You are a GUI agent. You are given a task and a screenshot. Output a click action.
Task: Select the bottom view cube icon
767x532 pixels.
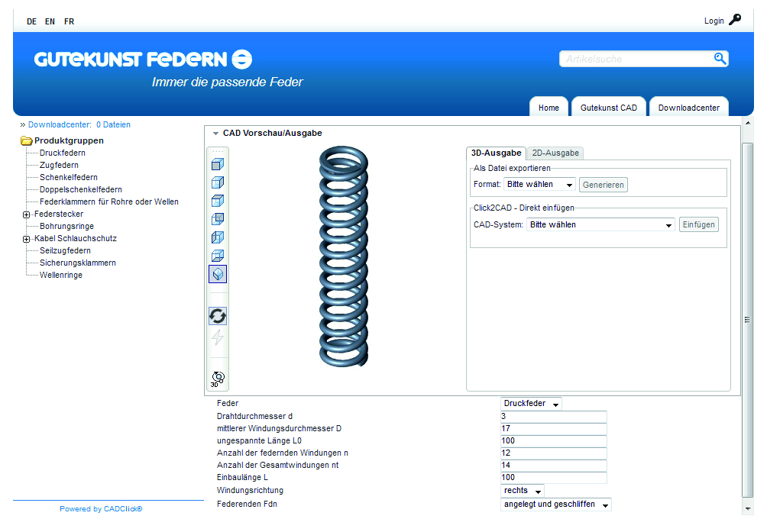pyautogui.click(x=218, y=256)
